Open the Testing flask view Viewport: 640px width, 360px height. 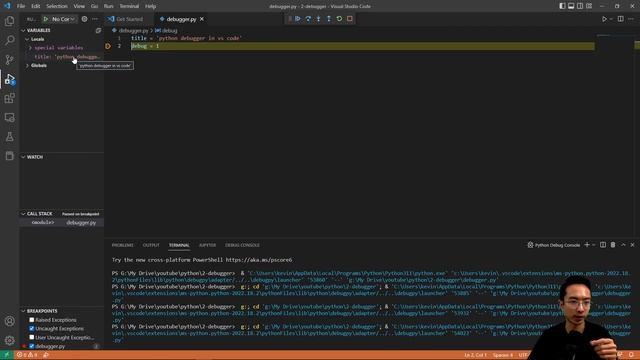9,137
